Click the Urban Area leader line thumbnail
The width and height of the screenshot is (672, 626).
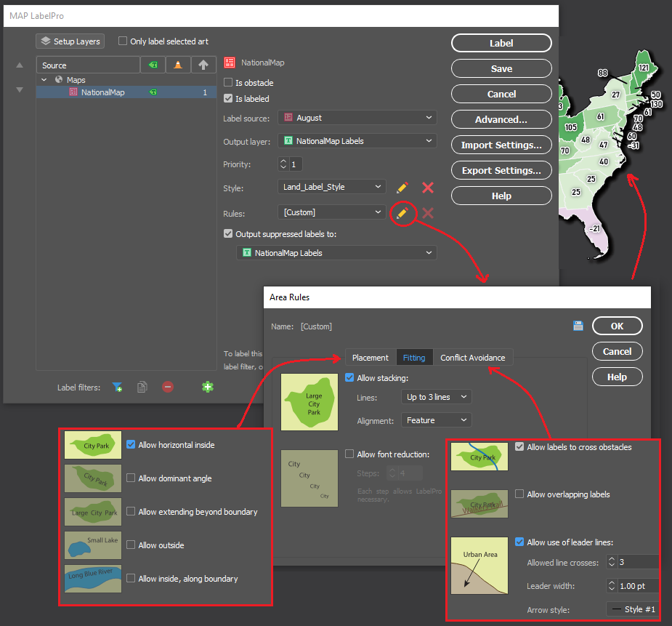click(x=479, y=566)
